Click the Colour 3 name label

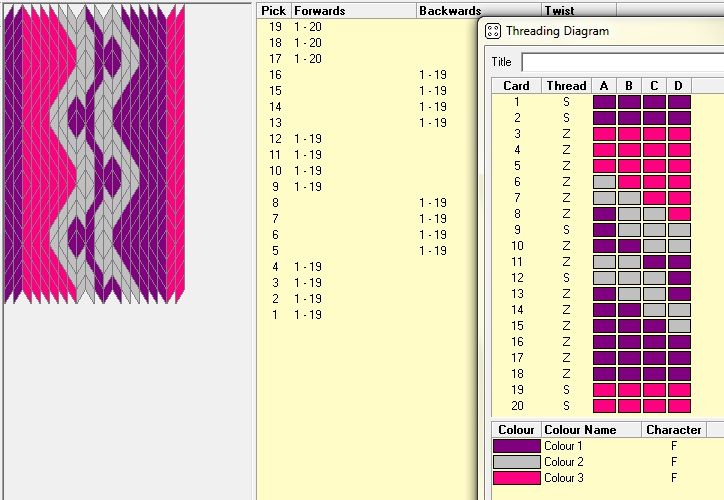click(x=563, y=478)
